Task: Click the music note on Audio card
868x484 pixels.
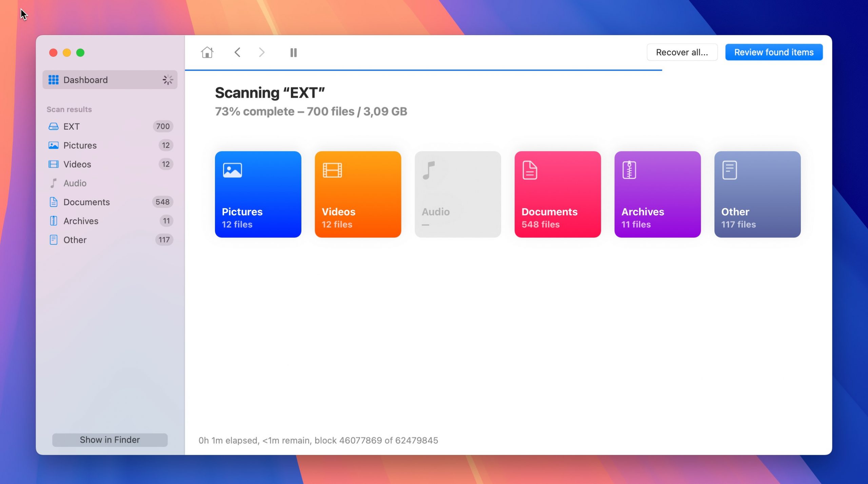Action: click(x=429, y=170)
